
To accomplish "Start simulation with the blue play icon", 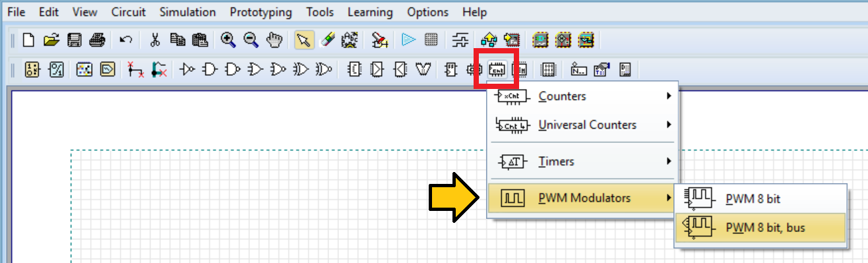I will (409, 40).
